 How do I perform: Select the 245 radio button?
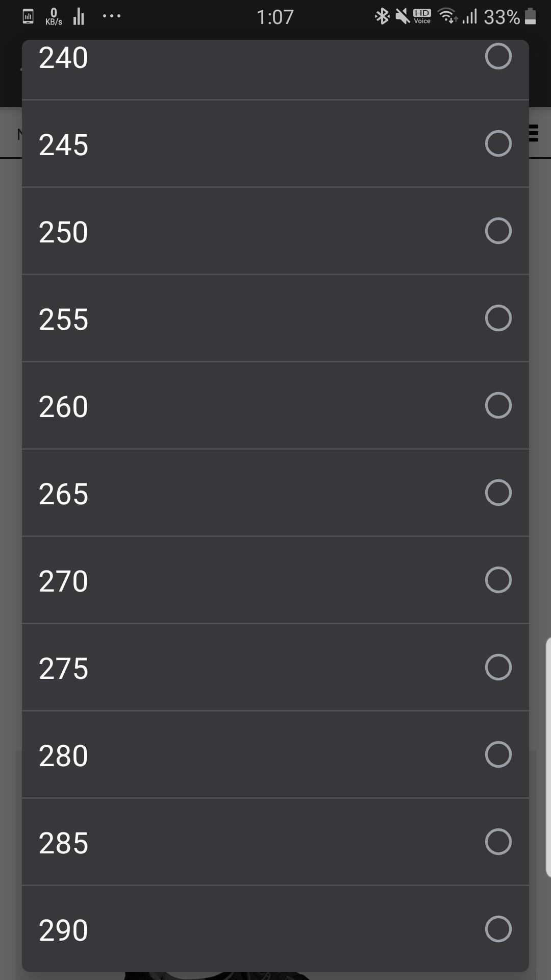(498, 143)
